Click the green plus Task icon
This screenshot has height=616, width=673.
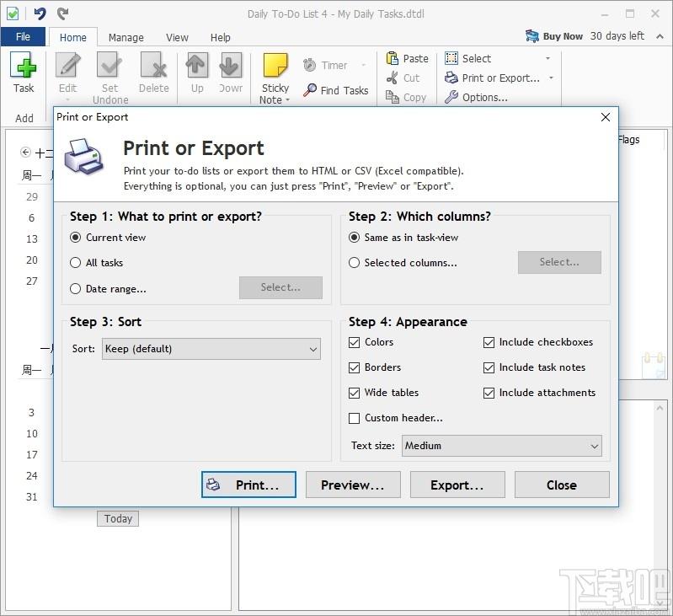coord(24,65)
